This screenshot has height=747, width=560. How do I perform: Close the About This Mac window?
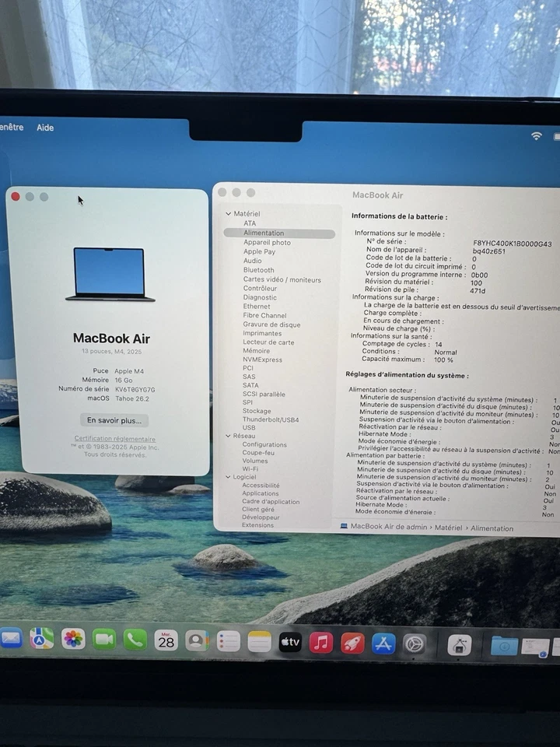click(x=16, y=197)
